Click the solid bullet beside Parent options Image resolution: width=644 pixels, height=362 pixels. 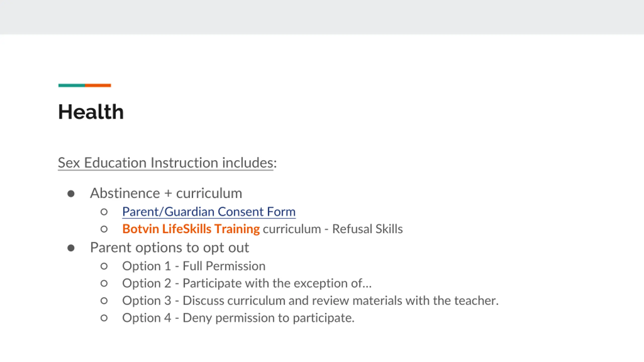coord(71,248)
